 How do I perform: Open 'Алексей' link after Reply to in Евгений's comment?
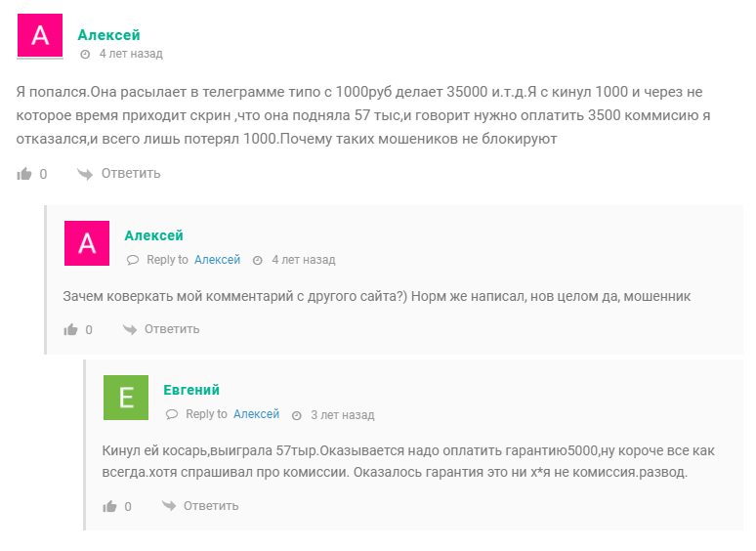pyautogui.click(x=256, y=414)
